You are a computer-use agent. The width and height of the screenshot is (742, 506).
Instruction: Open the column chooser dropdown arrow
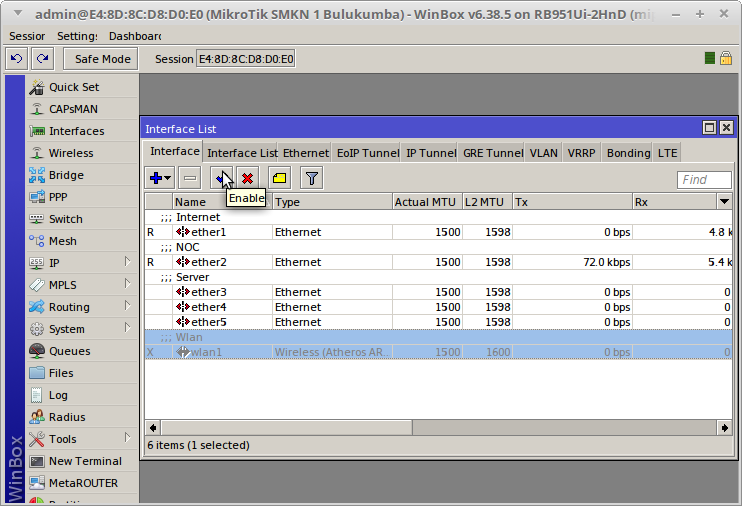tap(724, 202)
